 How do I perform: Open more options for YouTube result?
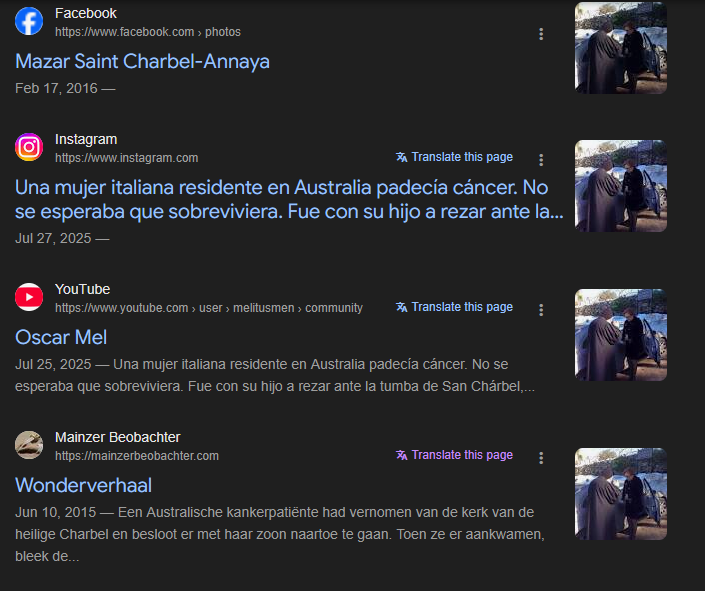[541, 310]
